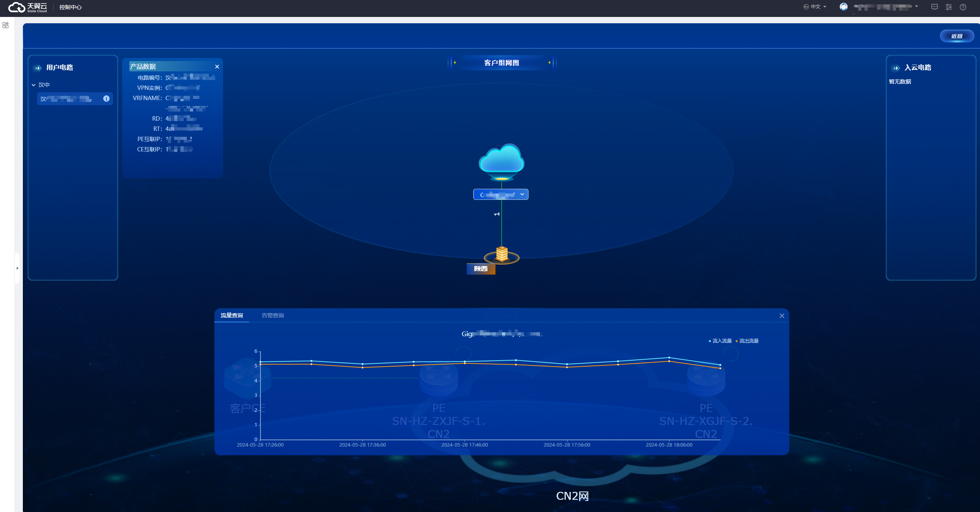Click the 返回 button
Image resolution: width=980 pixels, height=512 pixels.
pyautogui.click(x=957, y=36)
